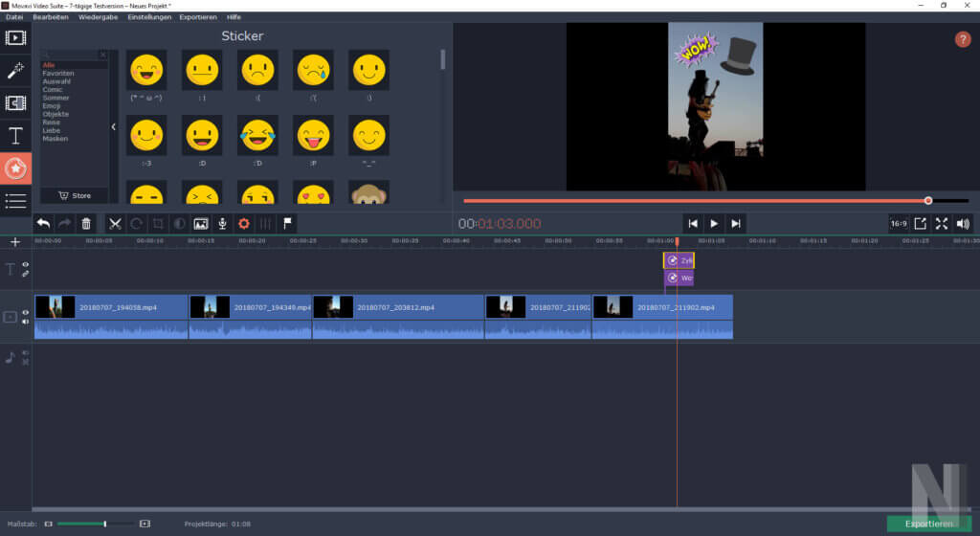Click the Exportieren button
This screenshot has width=980, height=536.
tap(928, 524)
